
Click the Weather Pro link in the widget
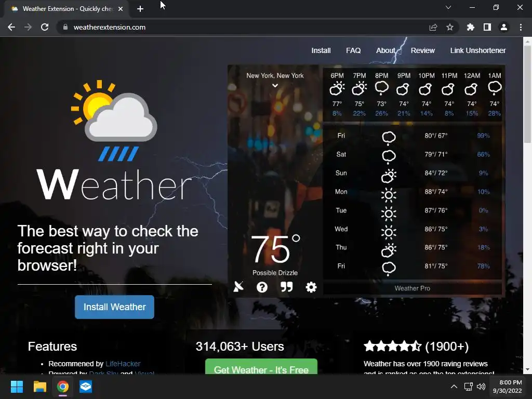(412, 288)
